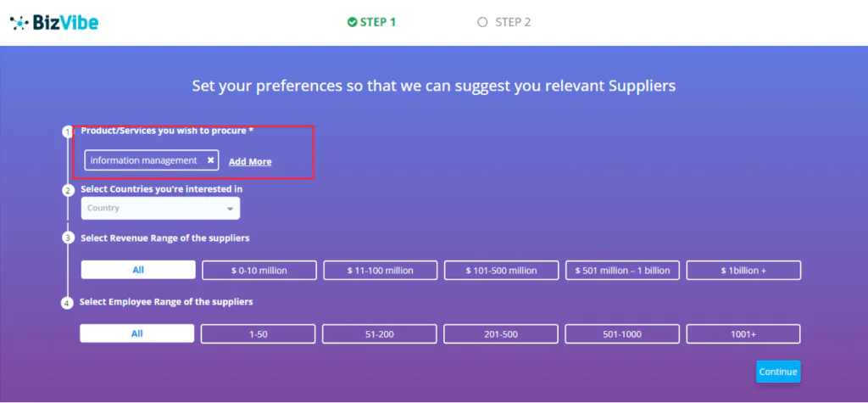Select the STEP 2 circle indicator
The height and width of the screenshot is (403, 868).
click(x=482, y=22)
